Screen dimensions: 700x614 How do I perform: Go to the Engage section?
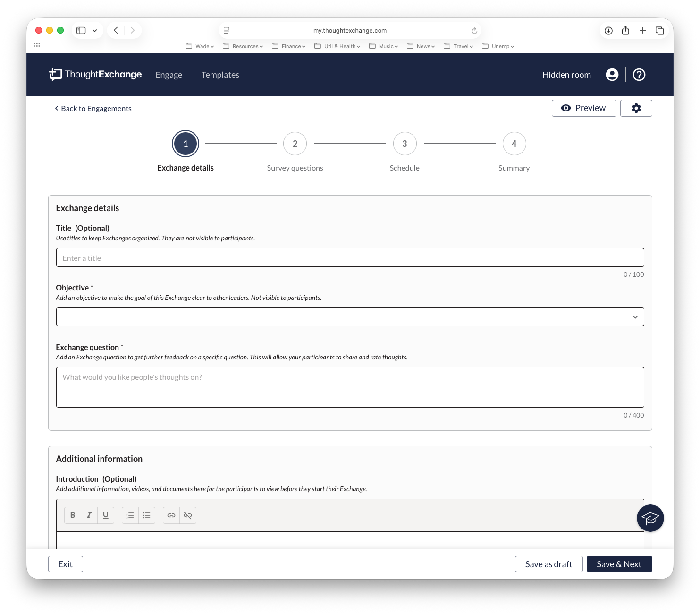click(x=169, y=75)
